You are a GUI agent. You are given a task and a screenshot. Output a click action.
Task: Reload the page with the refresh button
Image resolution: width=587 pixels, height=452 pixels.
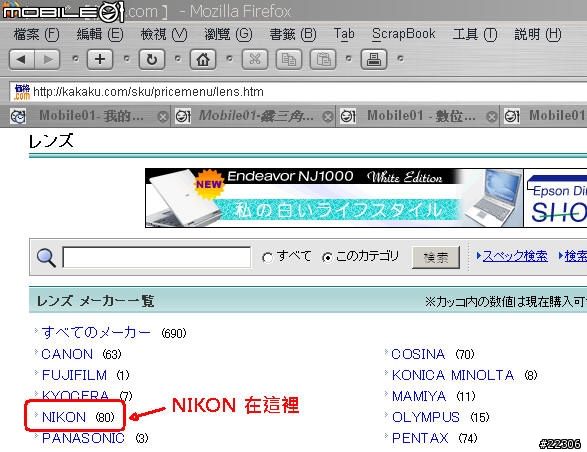[152, 59]
